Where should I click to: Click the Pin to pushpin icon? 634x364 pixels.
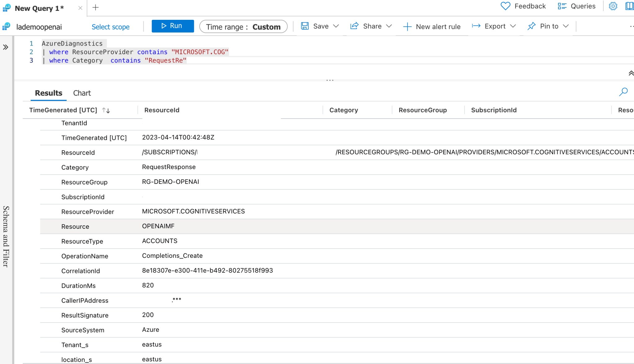[531, 26]
